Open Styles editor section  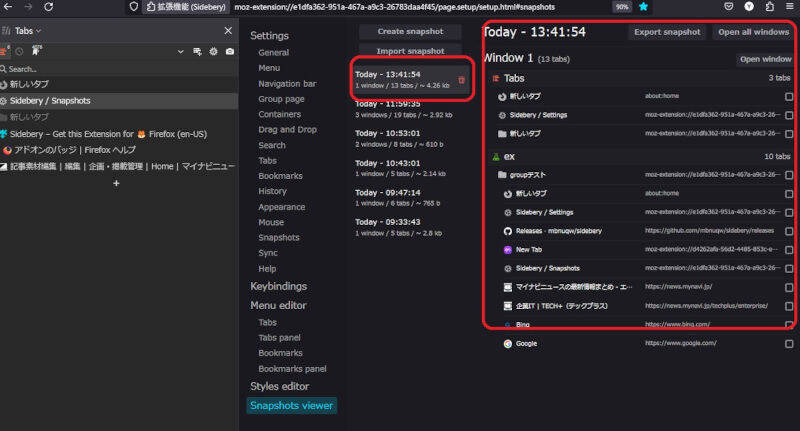280,387
